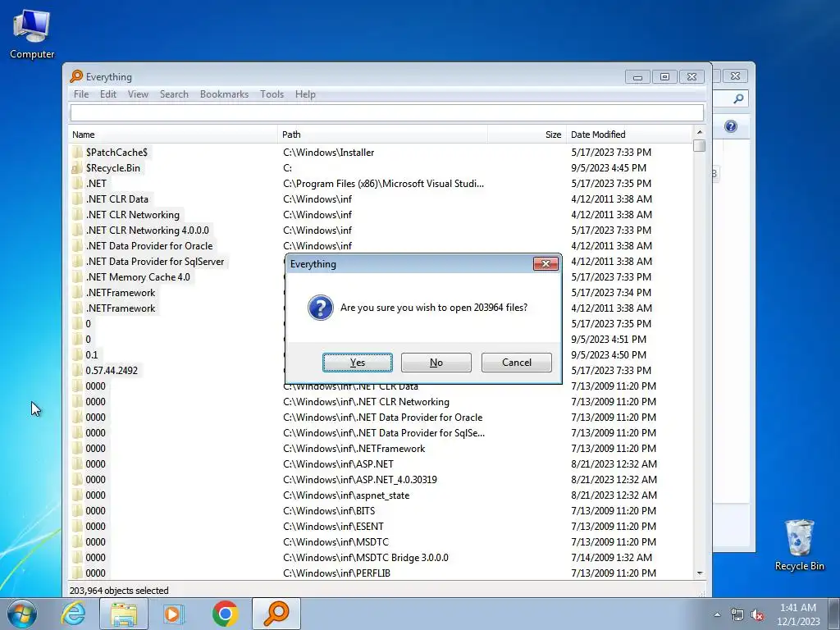Sort by the Path column header

[382, 135]
